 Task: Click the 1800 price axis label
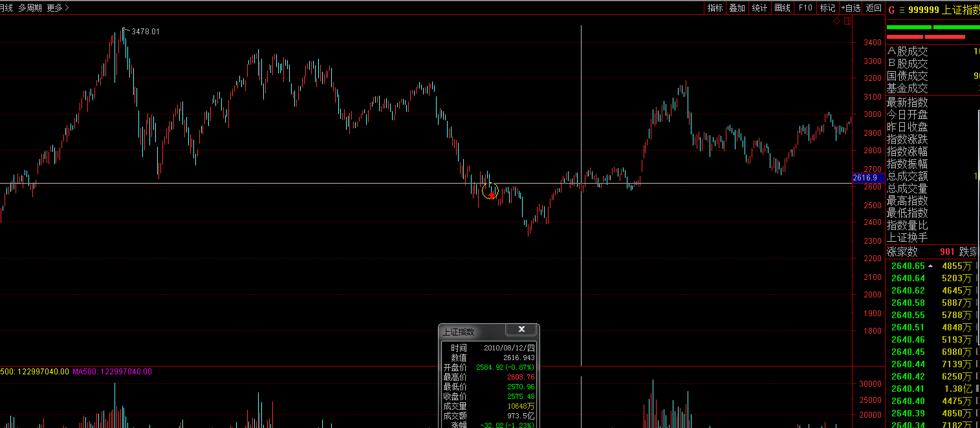pyautogui.click(x=872, y=331)
